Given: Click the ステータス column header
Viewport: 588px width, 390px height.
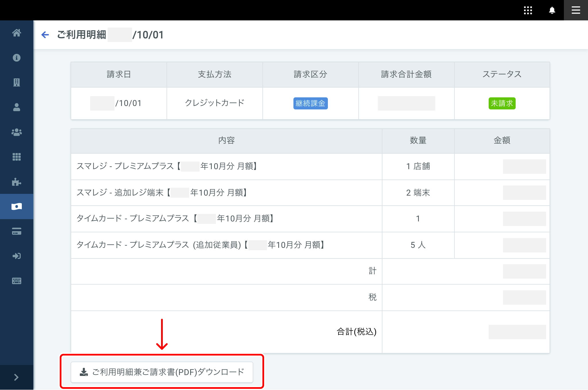Looking at the screenshot, I should 502,74.
